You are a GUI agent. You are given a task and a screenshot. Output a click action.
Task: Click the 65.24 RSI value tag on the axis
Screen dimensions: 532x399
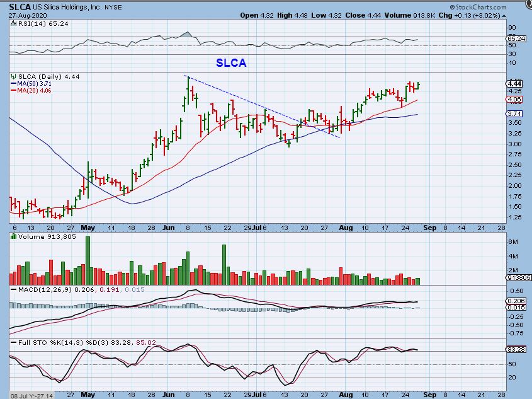(x=516, y=38)
